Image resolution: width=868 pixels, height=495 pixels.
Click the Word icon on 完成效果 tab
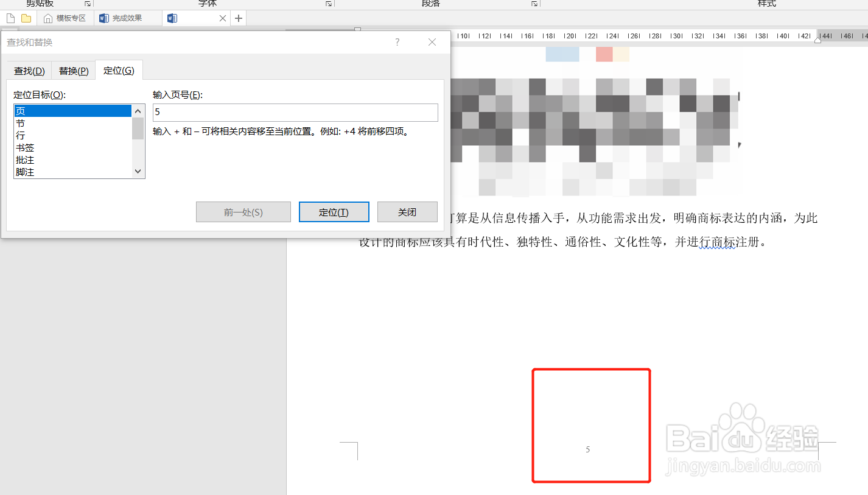103,18
